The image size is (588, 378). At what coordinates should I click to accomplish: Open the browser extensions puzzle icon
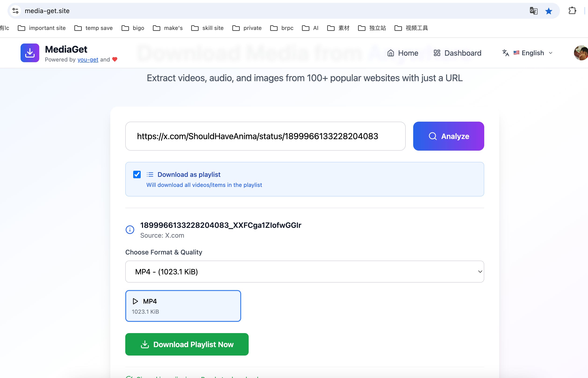(x=572, y=11)
